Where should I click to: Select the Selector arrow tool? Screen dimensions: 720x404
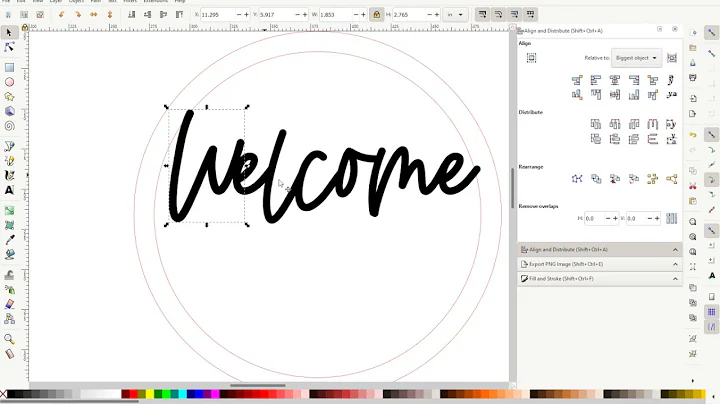click(9, 32)
